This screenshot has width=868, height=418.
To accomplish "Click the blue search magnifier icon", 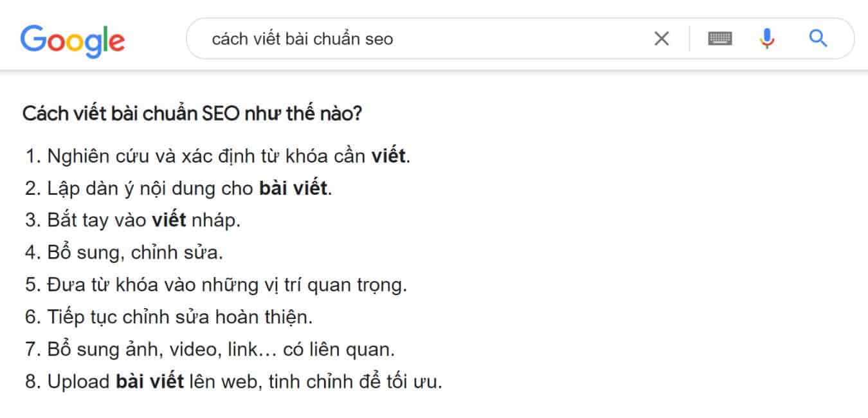I will coord(818,39).
